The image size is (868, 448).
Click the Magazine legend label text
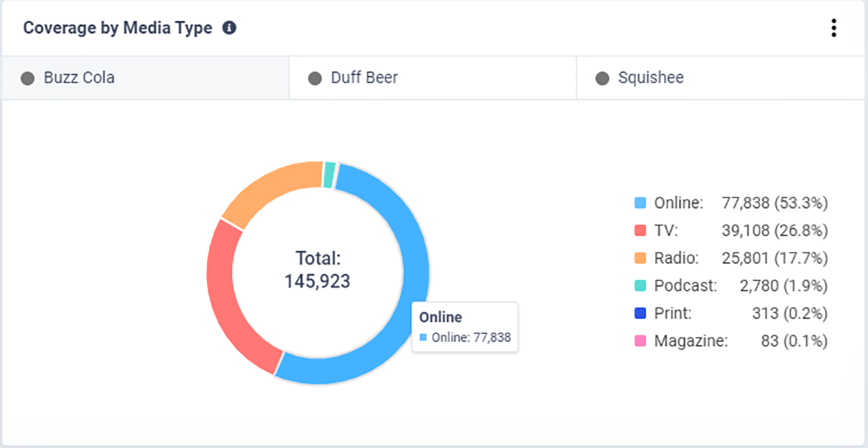click(x=690, y=341)
